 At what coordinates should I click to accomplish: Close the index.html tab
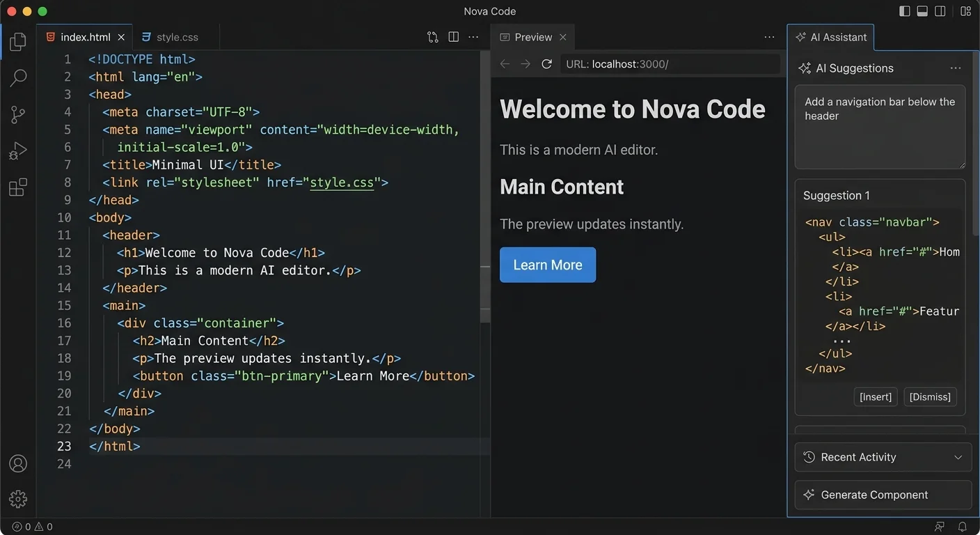click(121, 38)
